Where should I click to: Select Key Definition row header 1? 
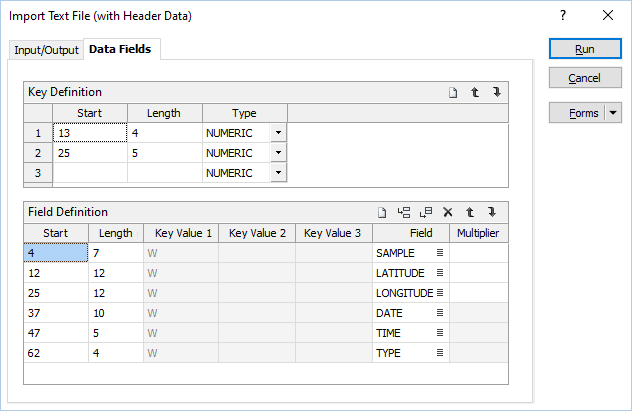pyautogui.click(x=38, y=133)
